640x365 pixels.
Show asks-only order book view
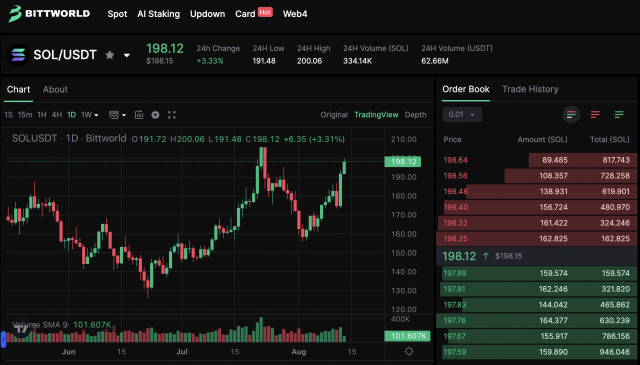coord(595,115)
